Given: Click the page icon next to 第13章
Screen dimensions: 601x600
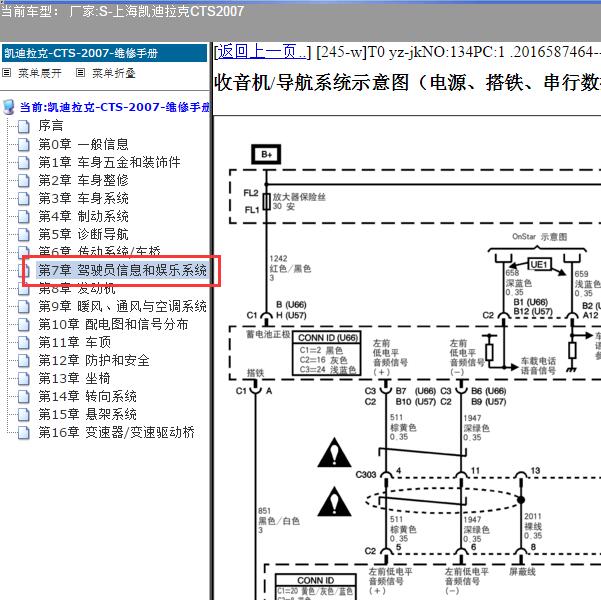Looking at the screenshot, I should point(24,379).
